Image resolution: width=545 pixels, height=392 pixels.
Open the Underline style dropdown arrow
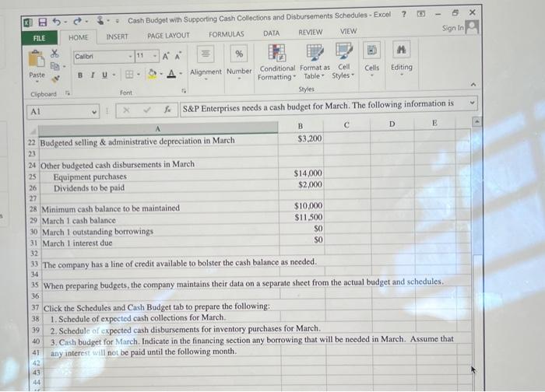pyautogui.click(x=114, y=75)
